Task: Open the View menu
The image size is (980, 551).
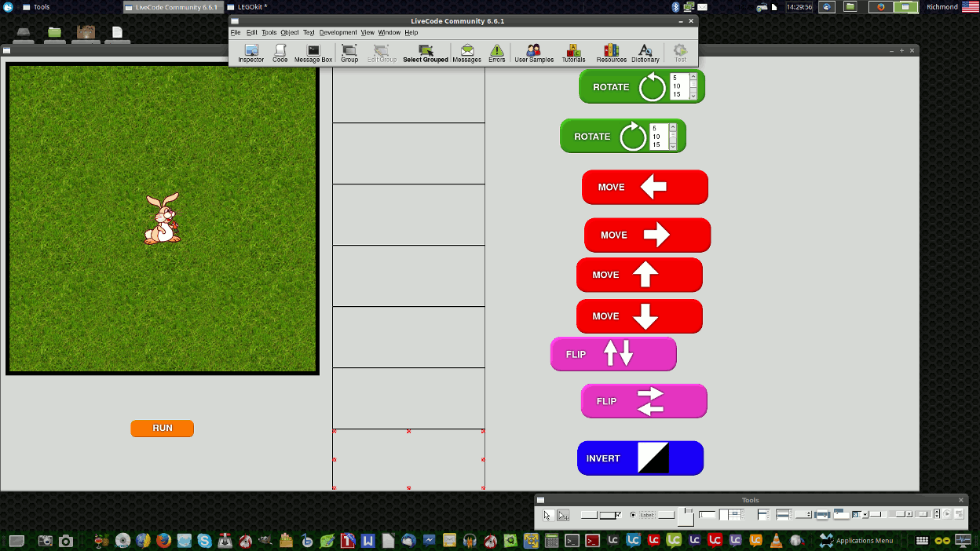Action: tap(367, 33)
